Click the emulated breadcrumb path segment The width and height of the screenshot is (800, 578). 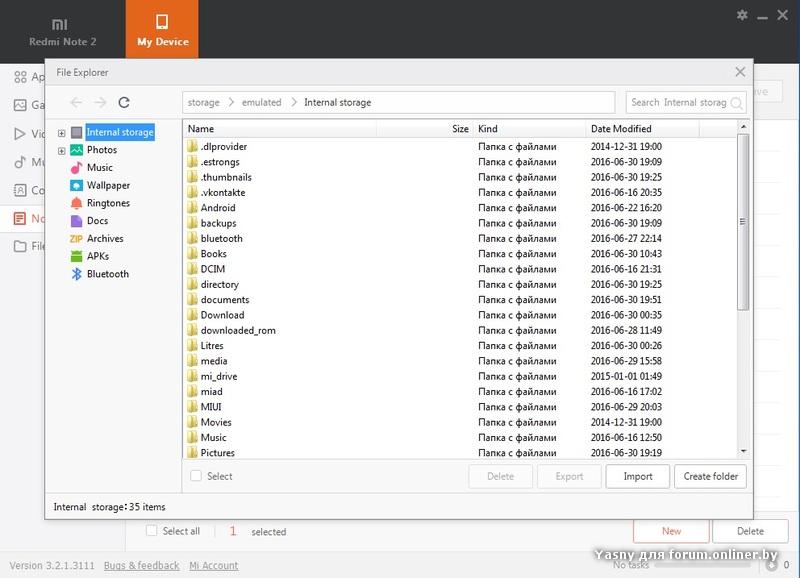click(261, 102)
